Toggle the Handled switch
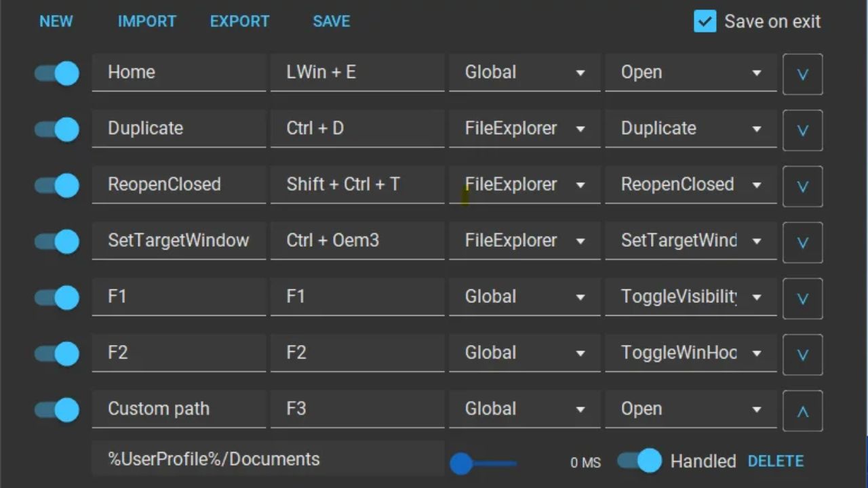This screenshot has width=868, height=488. pos(639,462)
